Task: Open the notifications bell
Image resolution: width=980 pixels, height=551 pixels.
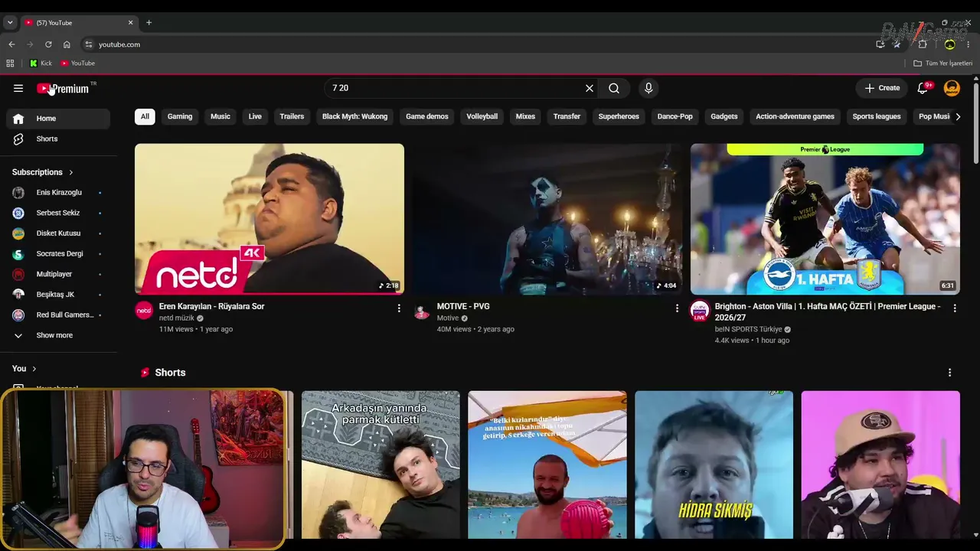Action: click(923, 88)
